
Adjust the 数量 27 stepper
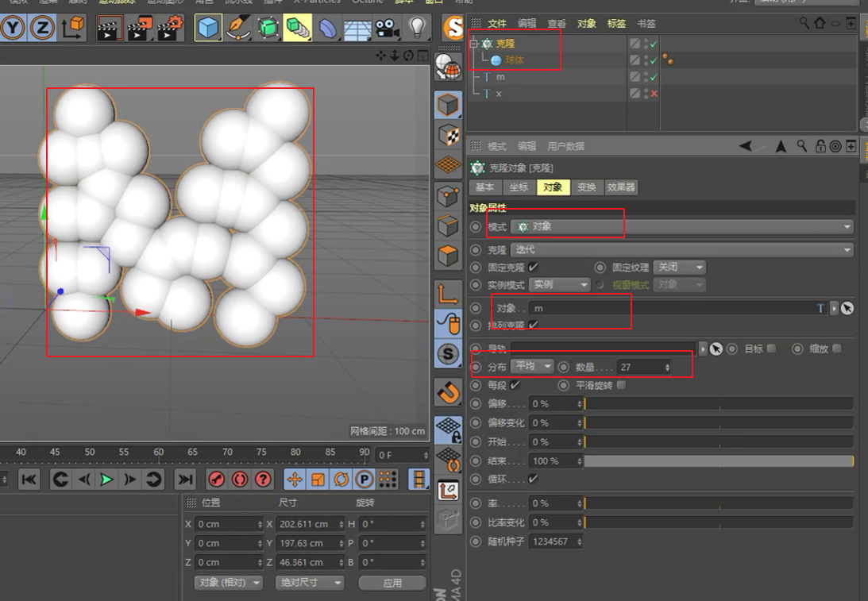[x=667, y=367]
